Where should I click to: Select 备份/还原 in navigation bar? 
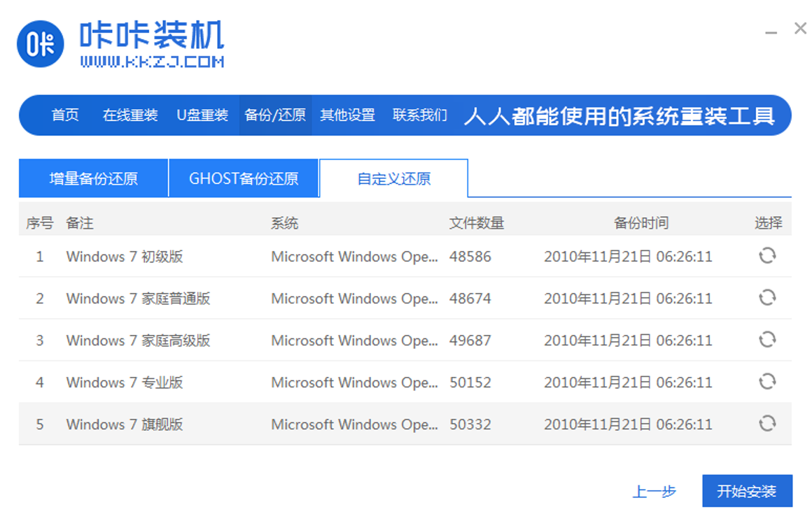[275, 115]
